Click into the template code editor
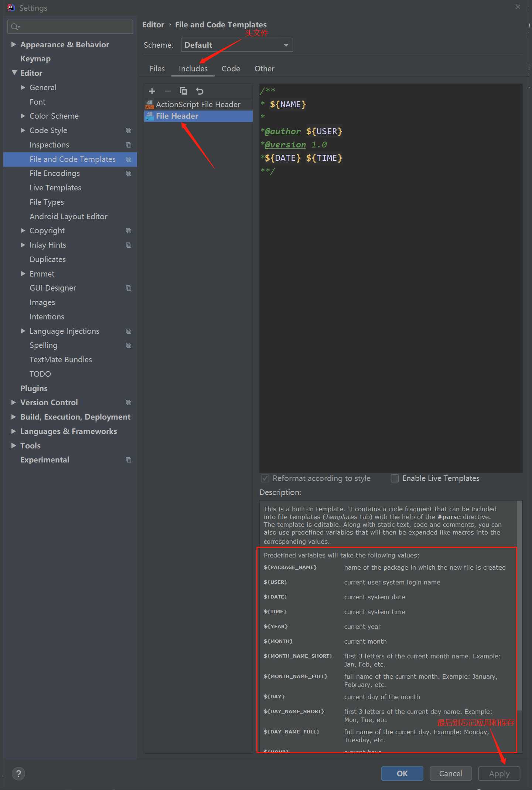 (x=391, y=278)
